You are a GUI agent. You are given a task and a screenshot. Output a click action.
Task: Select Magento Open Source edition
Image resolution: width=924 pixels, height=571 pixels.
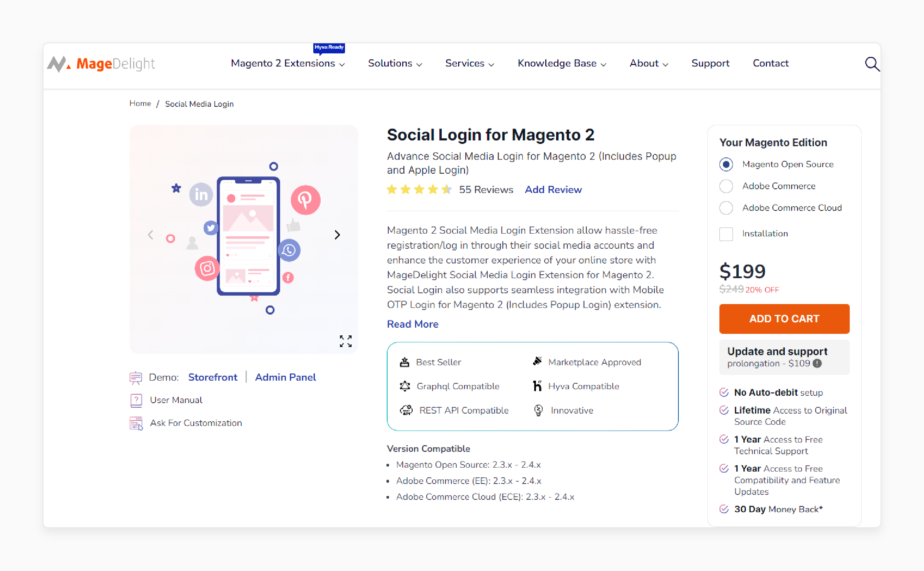tap(726, 164)
